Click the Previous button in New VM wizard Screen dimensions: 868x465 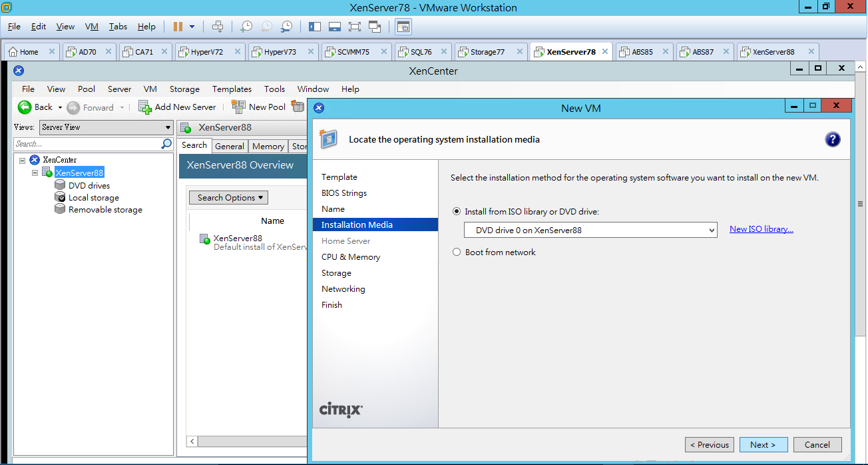pos(710,445)
